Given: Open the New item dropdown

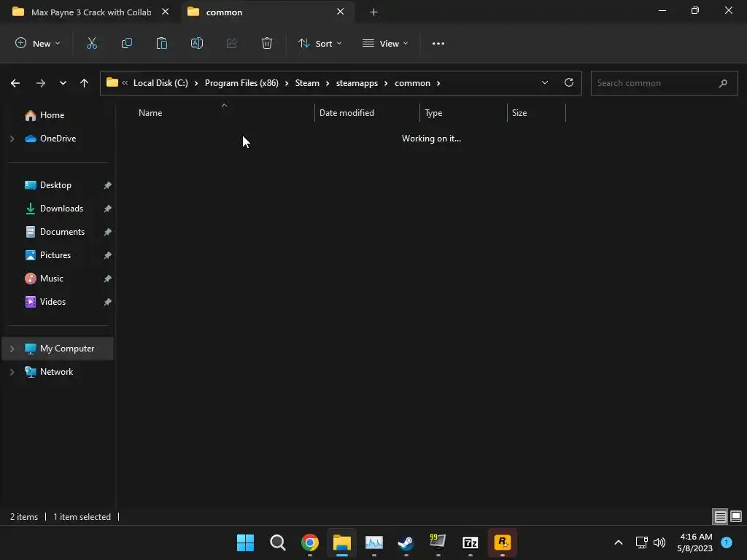Looking at the screenshot, I should [38, 43].
